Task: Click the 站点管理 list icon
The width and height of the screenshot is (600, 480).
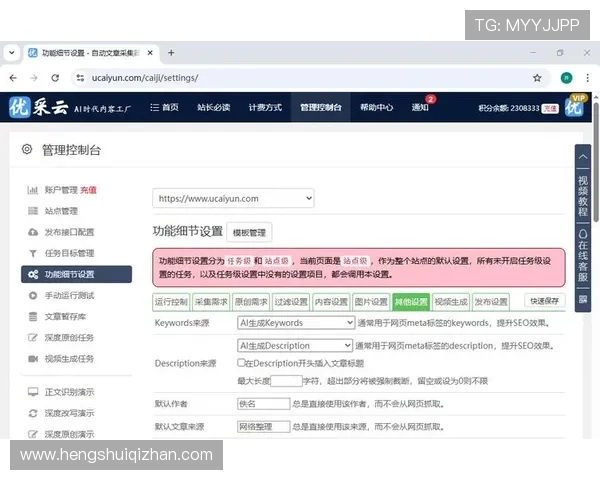Action: click(33, 211)
